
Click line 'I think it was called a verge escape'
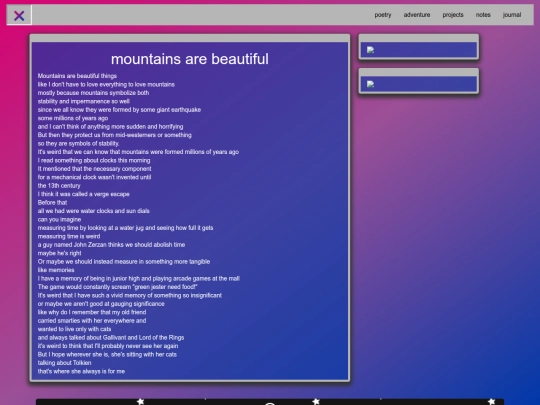[84, 194]
